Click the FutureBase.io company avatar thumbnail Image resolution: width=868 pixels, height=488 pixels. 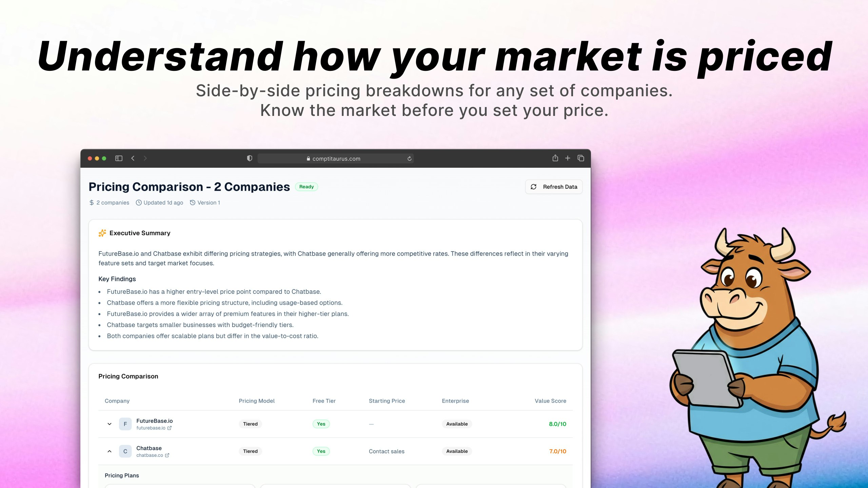coord(125,424)
